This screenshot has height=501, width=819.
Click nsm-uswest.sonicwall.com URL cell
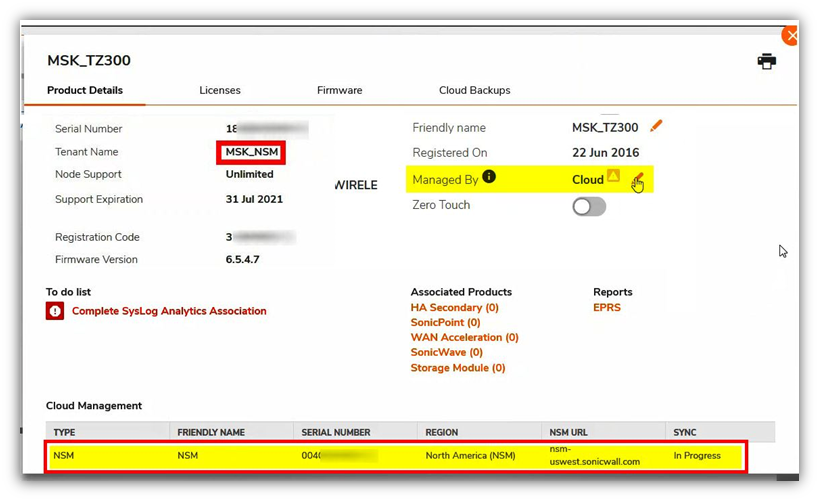point(594,456)
